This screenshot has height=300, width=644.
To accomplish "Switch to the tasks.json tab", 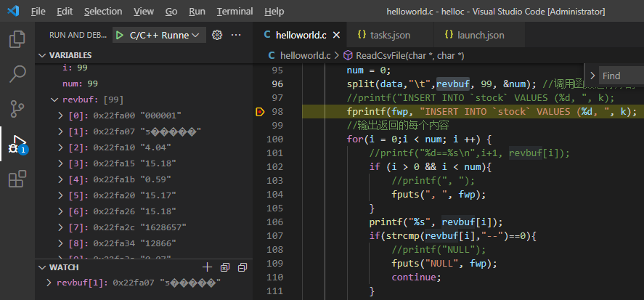I will point(390,35).
